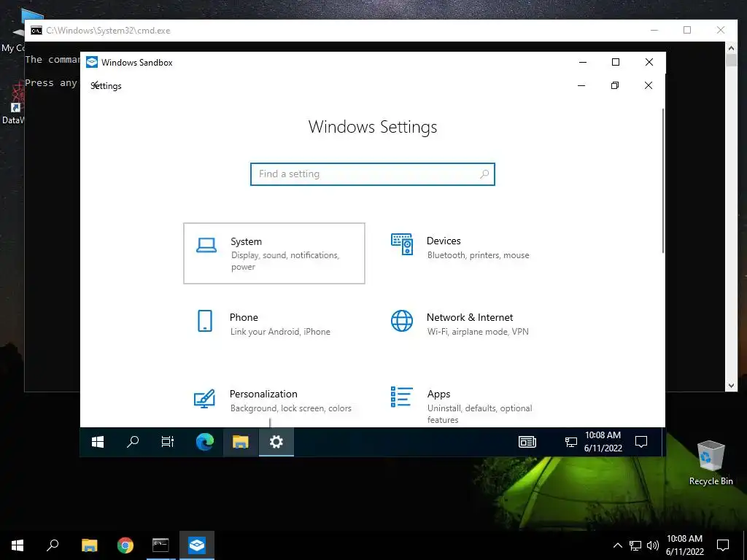This screenshot has height=560, width=747.
Task: Restore down the inner Settings window
Action: coord(615,85)
